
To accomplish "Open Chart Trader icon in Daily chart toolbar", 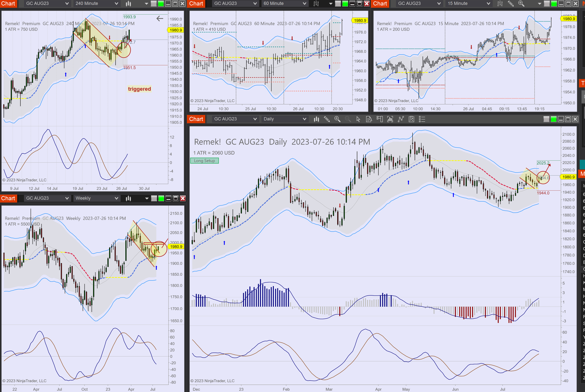I will tap(380, 119).
